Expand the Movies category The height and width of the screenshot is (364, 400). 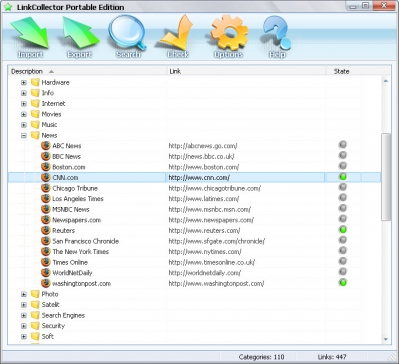click(x=24, y=114)
